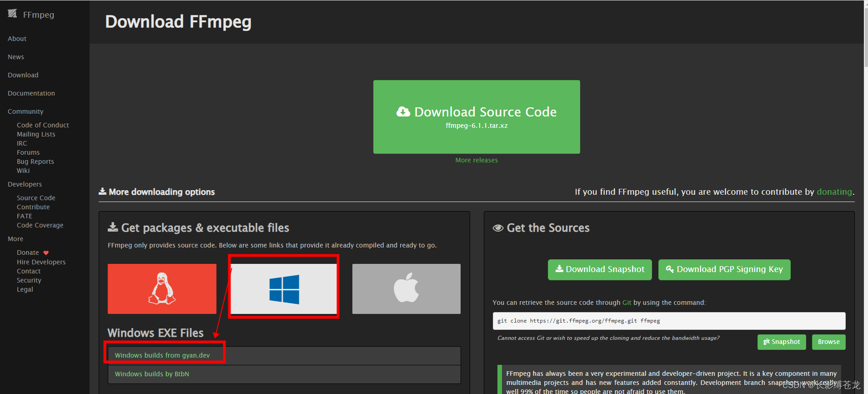Open Code Coverage page

pos(40,225)
